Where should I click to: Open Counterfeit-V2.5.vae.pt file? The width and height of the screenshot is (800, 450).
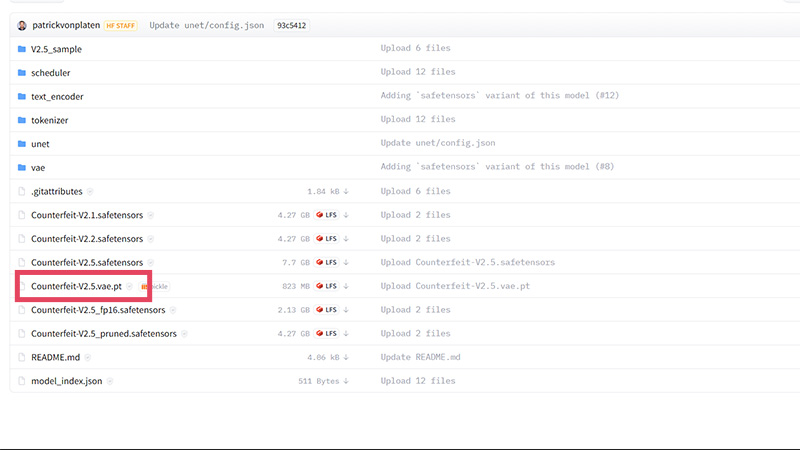click(x=77, y=286)
